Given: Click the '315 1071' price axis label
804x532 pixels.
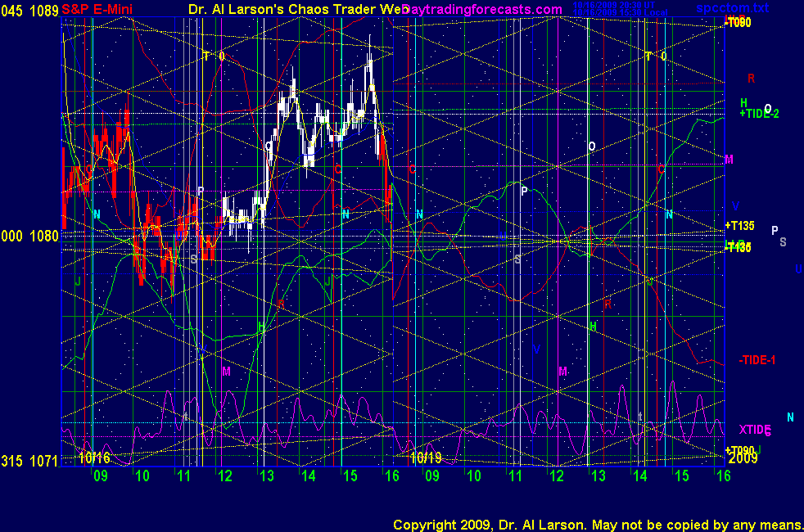Looking at the screenshot, I should pos(29,462).
